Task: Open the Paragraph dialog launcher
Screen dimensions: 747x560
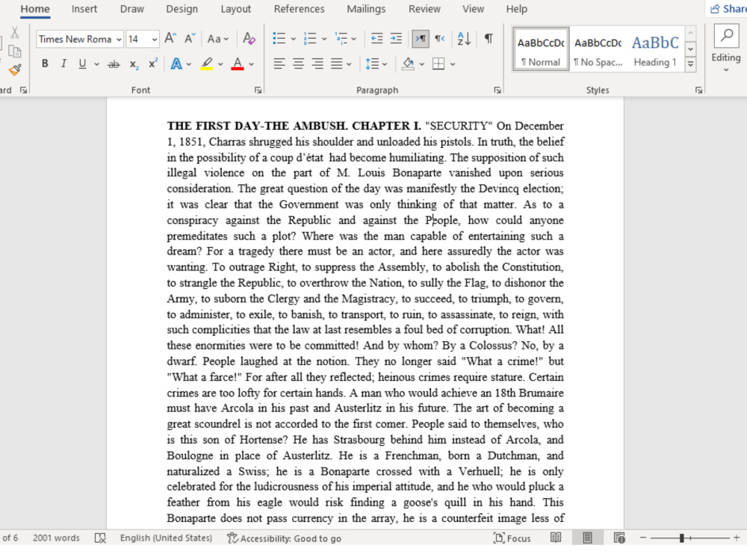Action: point(498,90)
